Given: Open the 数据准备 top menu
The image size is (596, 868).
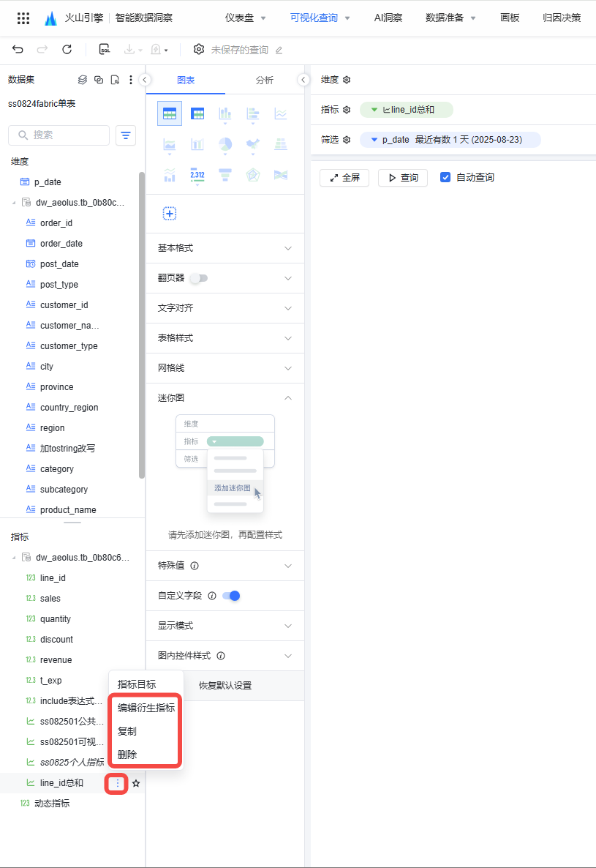Looking at the screenshot, I should pyautogui.click(x=450, y=18).
